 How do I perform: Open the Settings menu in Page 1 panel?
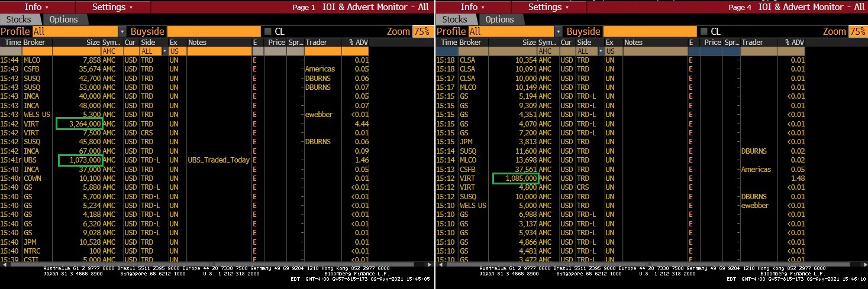point(112,7)
